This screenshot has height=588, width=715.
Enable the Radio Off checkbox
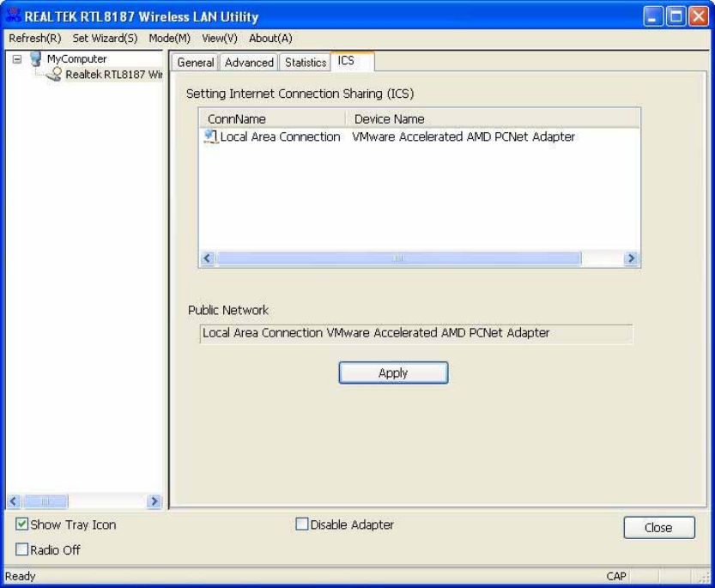click(x=21, y=549)
